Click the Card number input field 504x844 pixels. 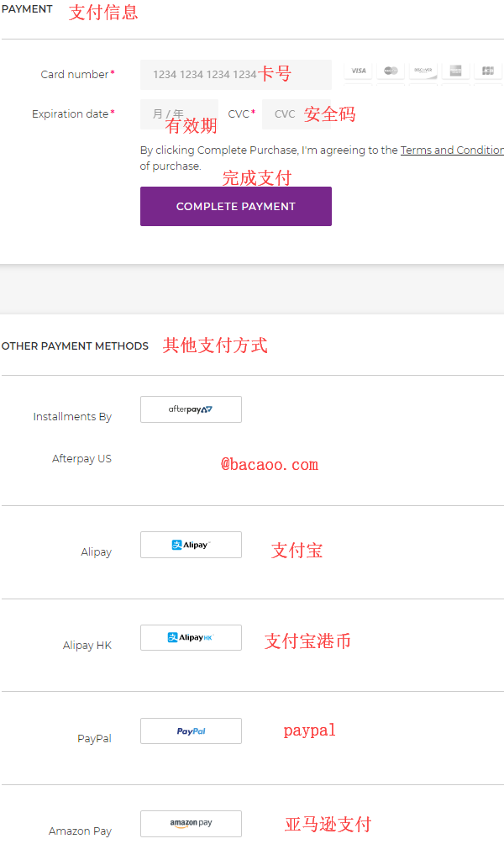point(235,75)
